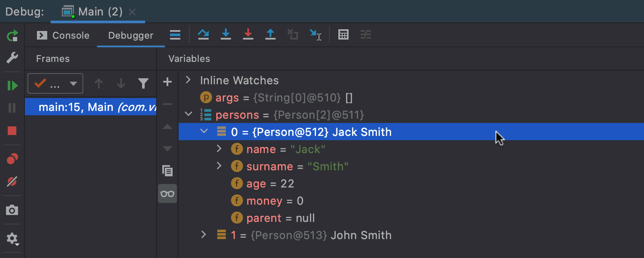Expand the Inline Watches node
This screenshot has width=644, height=258.
(x=188, y=80)
